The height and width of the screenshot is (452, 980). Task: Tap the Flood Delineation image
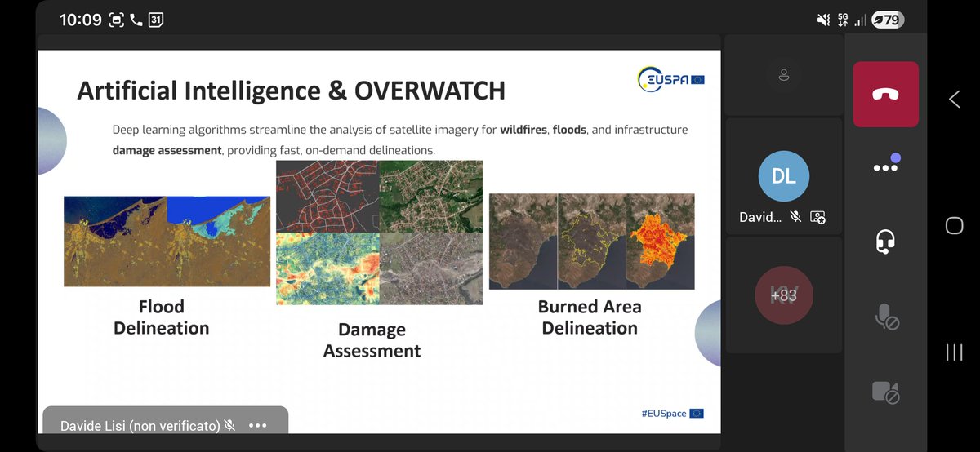point(167,241)
